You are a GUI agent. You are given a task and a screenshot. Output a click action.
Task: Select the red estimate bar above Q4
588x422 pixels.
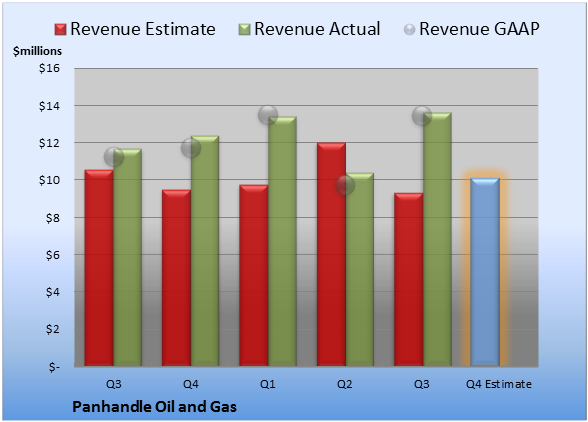[176, 278]
